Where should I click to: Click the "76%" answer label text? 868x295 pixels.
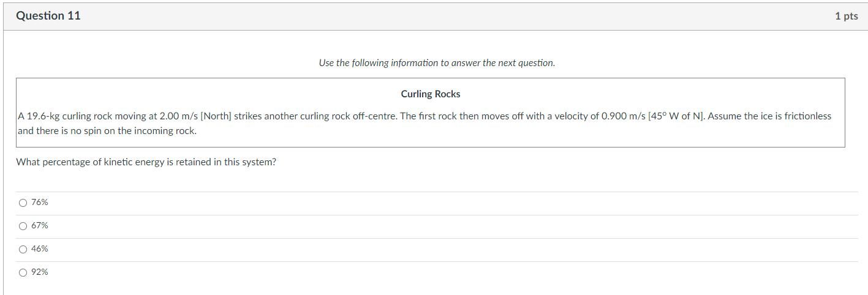tap(40, 203)
